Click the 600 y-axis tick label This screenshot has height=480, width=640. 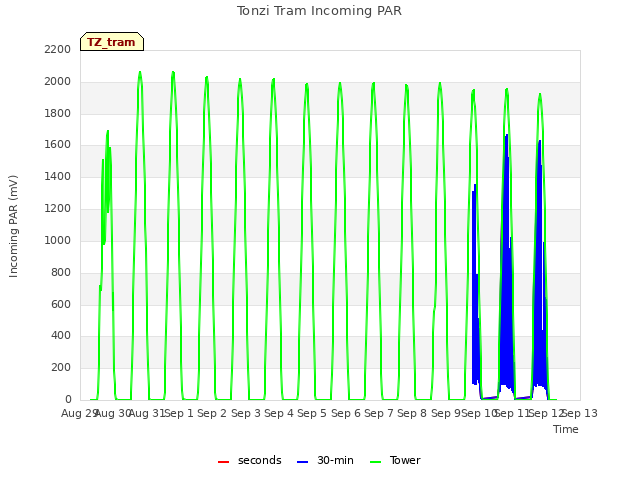[61, 304]
